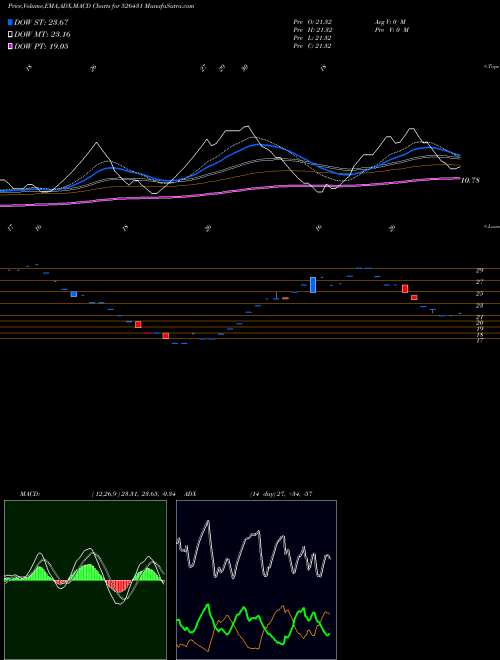Click the Pre O: 21.32 value
Screen dimensions: 500x660
click(x=312, y=21)
